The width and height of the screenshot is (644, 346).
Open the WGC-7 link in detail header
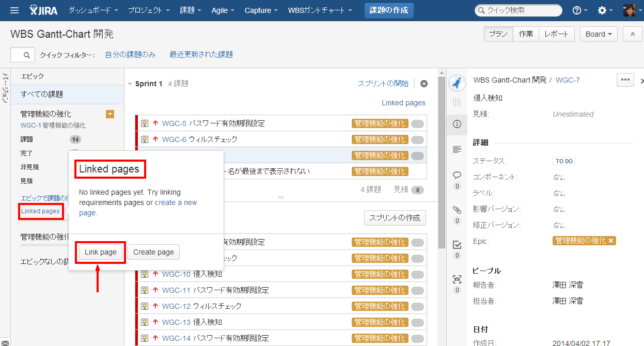point(568,80)
